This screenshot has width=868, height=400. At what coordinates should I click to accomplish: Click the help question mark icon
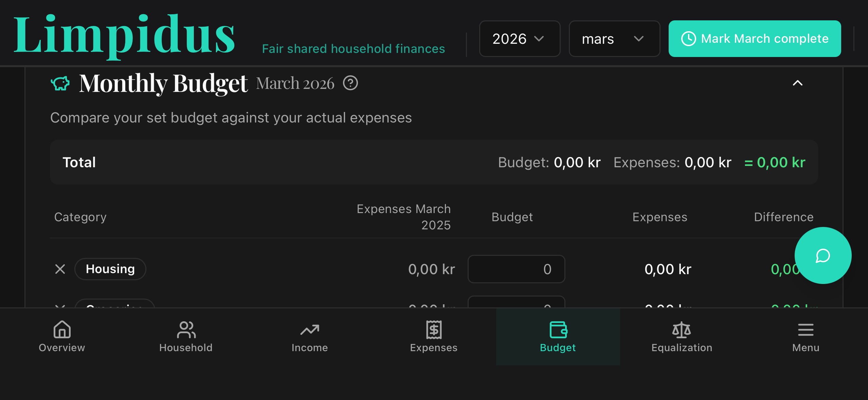tap(350, 83)
